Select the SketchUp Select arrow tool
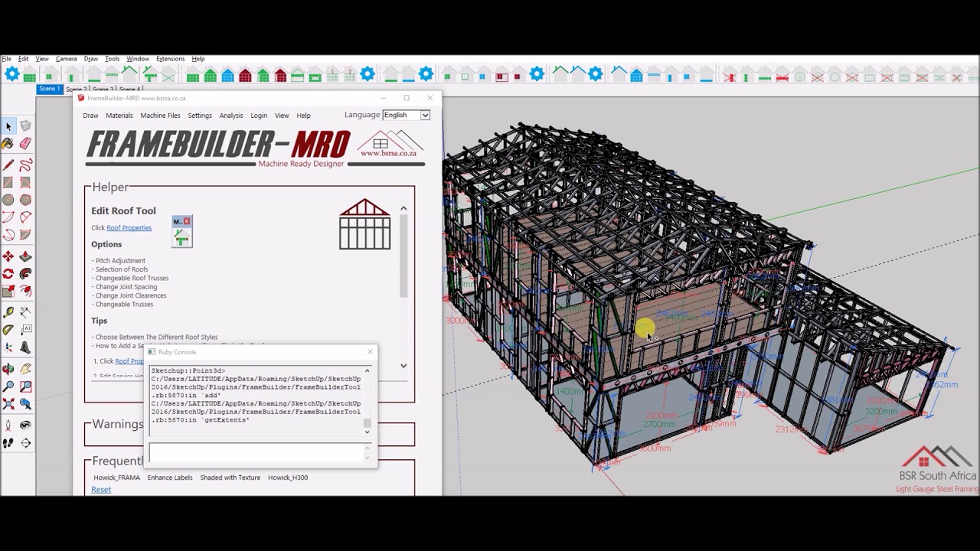The height and width of the screenshot is (551, 980). tap(8, 126)
